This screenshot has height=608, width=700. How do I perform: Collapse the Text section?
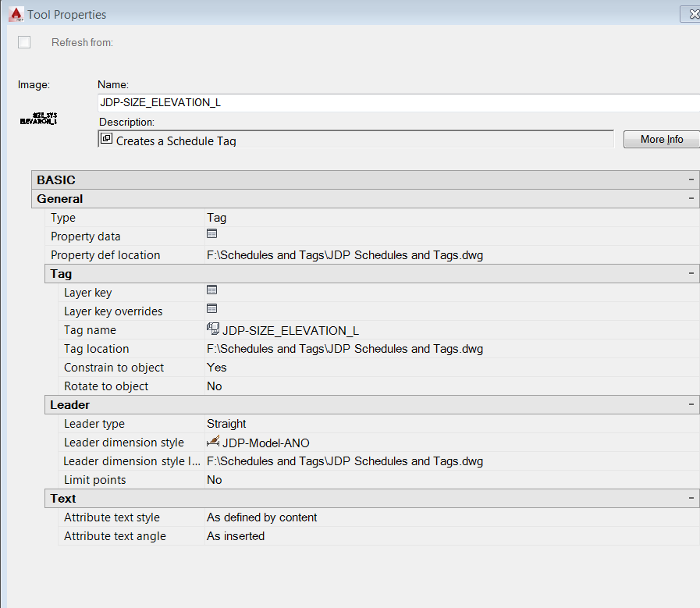click(690, 498)
